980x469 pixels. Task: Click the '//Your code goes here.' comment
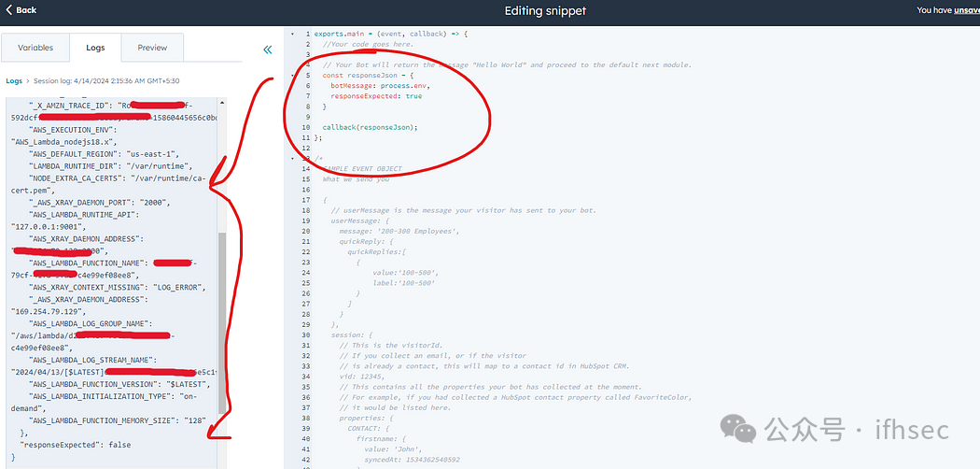point(368,45)
